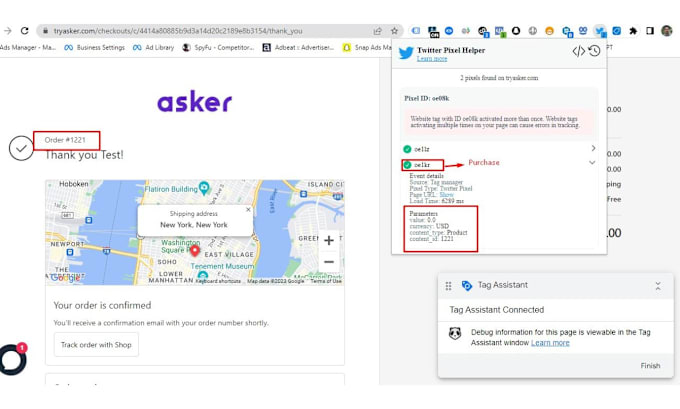Open the chat widget bubble icon

pos(13,359)
